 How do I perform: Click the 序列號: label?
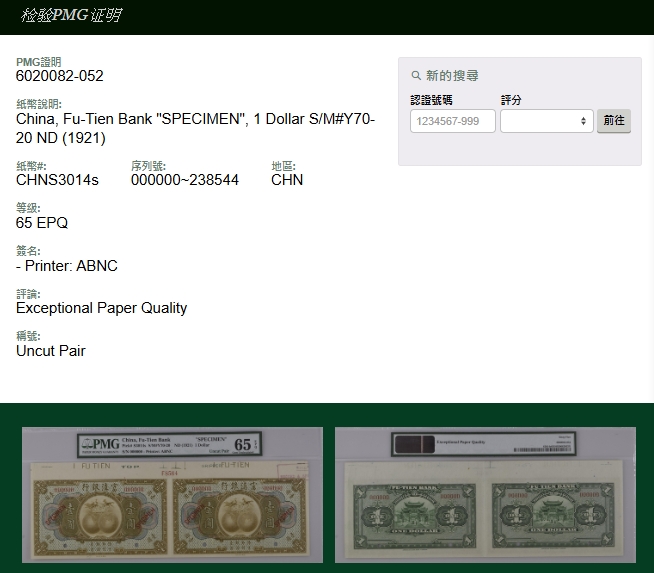[148, 166]
